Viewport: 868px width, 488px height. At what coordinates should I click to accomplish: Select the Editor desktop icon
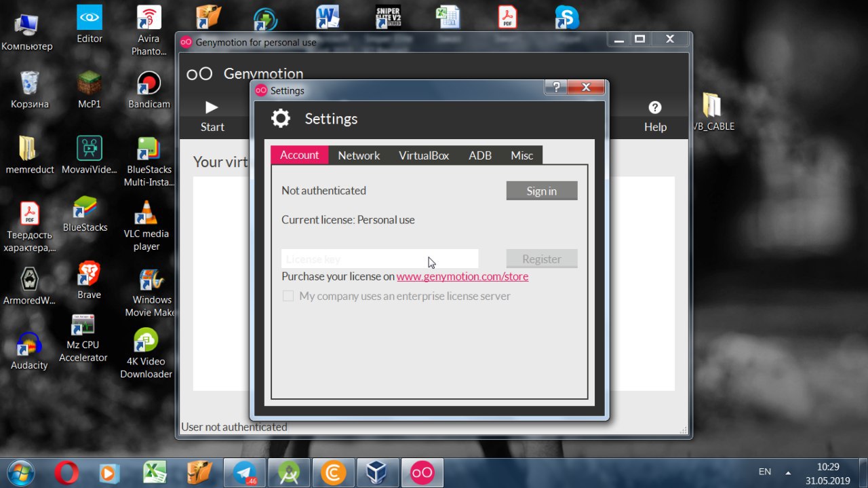tap(90, 24)
